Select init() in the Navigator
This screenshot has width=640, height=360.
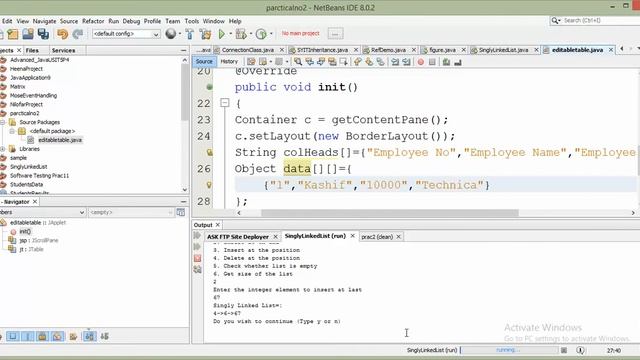coord(25,231)
